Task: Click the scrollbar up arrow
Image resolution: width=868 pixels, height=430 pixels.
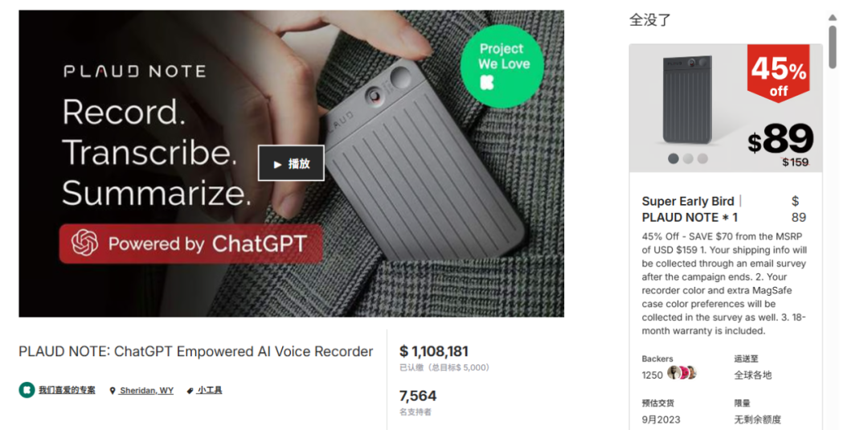Action: pyautogui.click(x=832, y=18)
